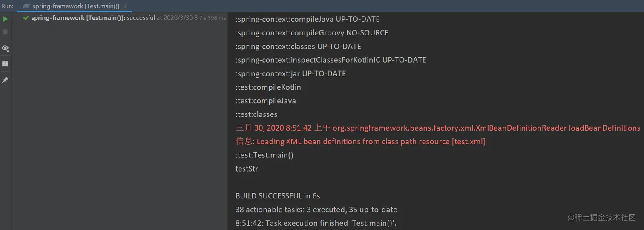Click the 'testStr' output line
Viewport: 644px width, 230px height.
(x=247, y=169)
